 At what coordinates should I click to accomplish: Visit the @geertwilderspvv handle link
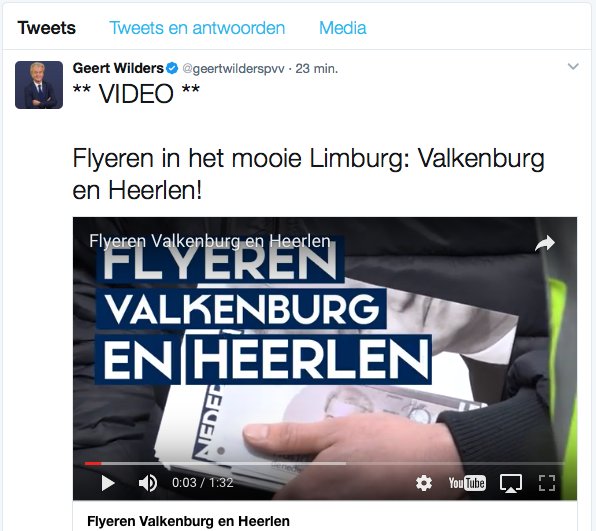click(x=233, y=69)
